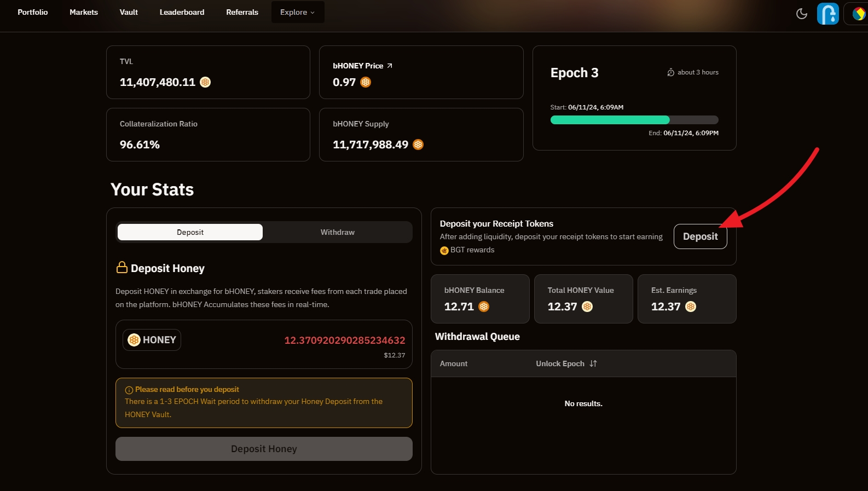
Task: Click the $12.37 value under the amount
Action: [x=395, y=355]
